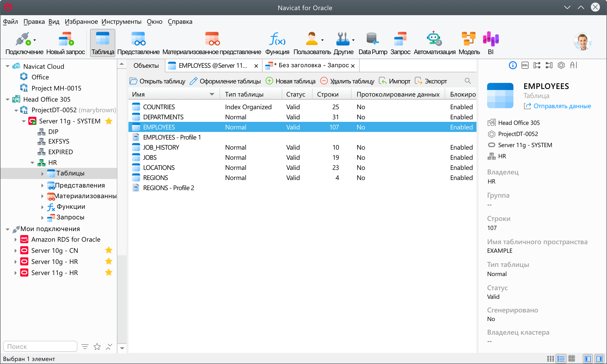
Task: Expand the Функции tree node
Action: tap(42, 207)
